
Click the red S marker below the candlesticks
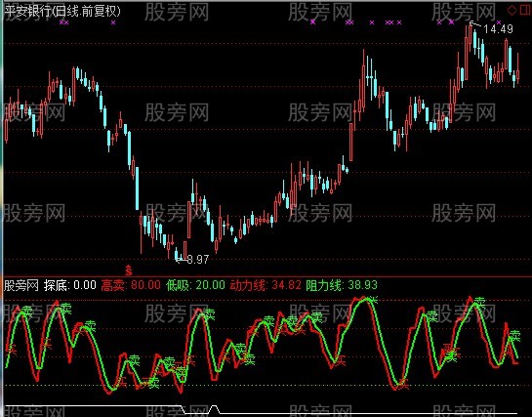128,271
